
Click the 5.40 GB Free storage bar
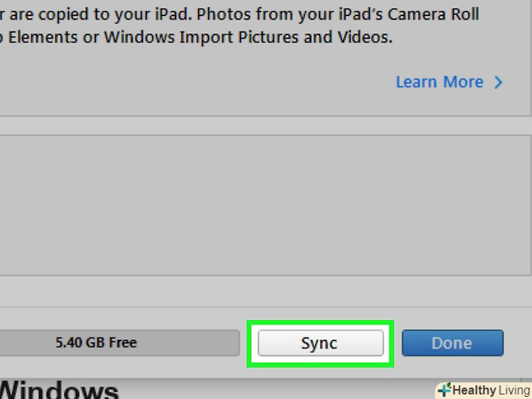click(117, 343)
